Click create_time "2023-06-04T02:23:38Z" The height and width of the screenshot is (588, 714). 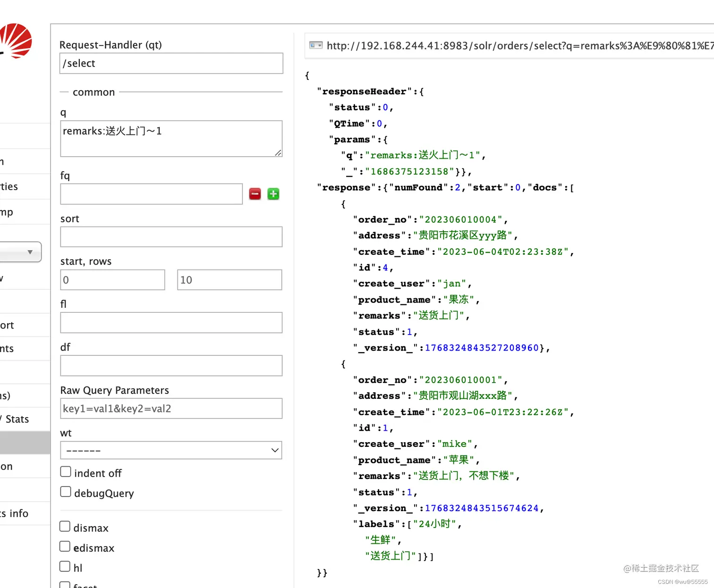(x=502, y=252)
